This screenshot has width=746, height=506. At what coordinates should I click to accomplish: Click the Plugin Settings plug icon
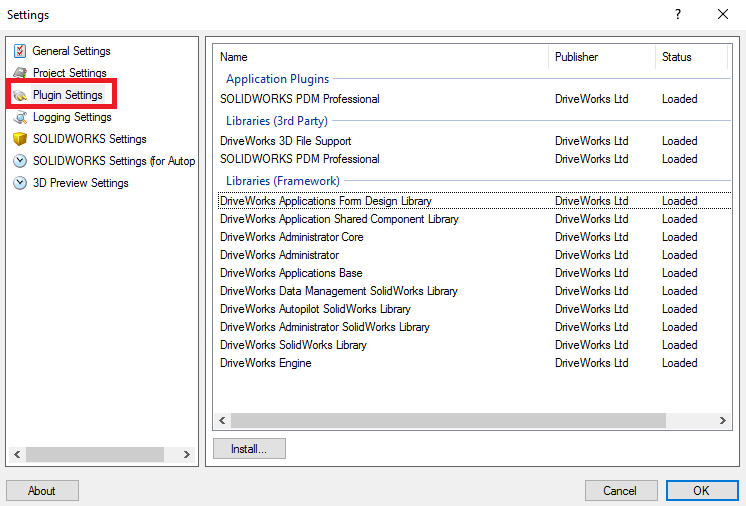20,95
